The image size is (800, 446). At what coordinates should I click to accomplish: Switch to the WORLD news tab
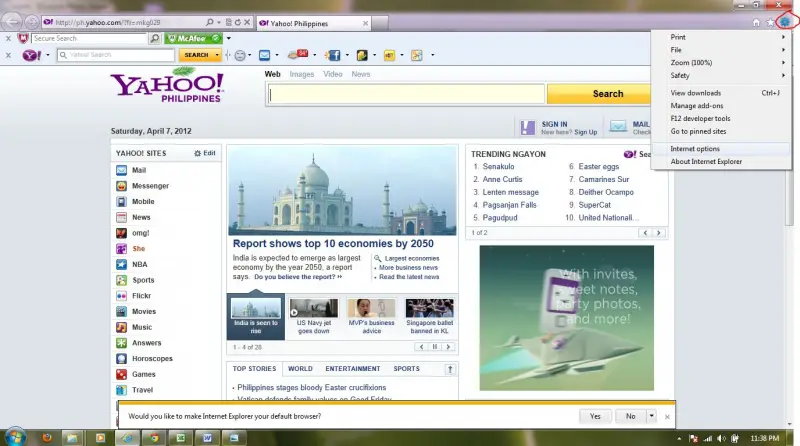300,368
